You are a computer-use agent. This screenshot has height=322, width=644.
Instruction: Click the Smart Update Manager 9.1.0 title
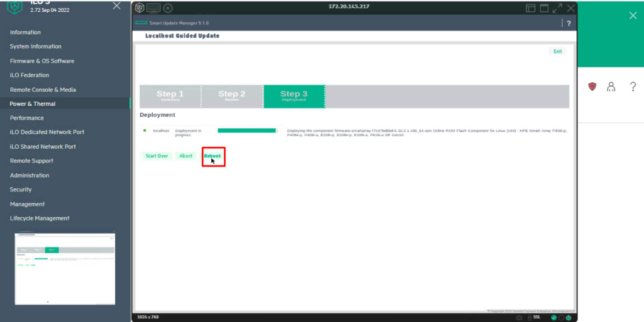(179, 23)
